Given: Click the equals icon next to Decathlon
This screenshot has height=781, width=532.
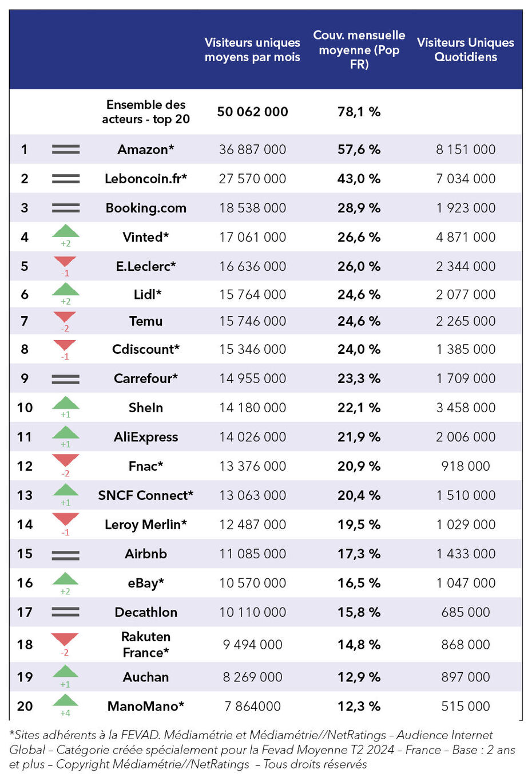Looking at the screenshot, I should [66, 612].
